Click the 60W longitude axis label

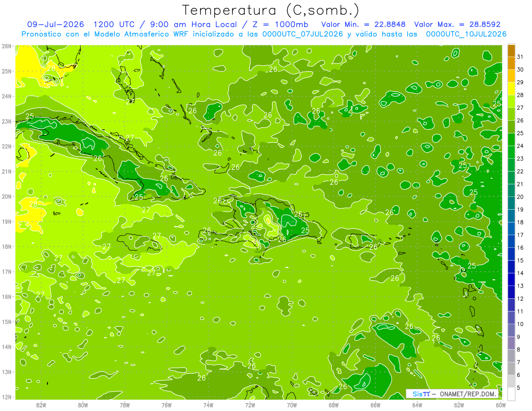click(501, 405)
